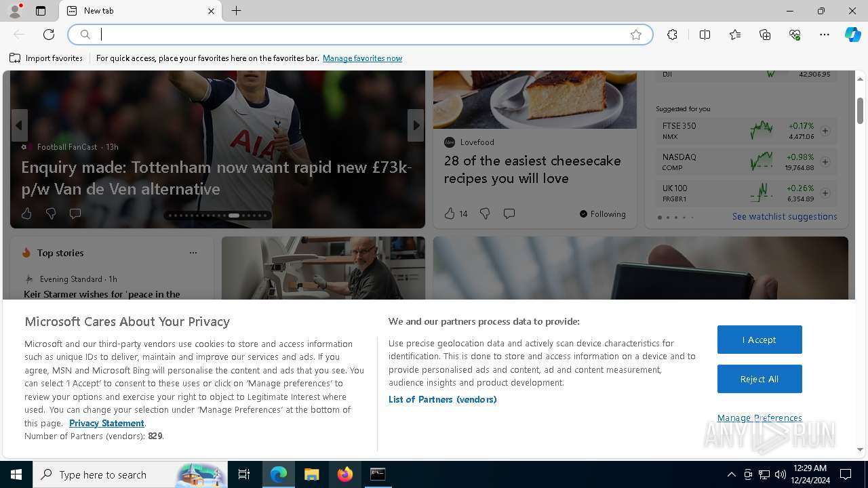Open Windows Start menu

pyautogui.click(x=16, y=474)
